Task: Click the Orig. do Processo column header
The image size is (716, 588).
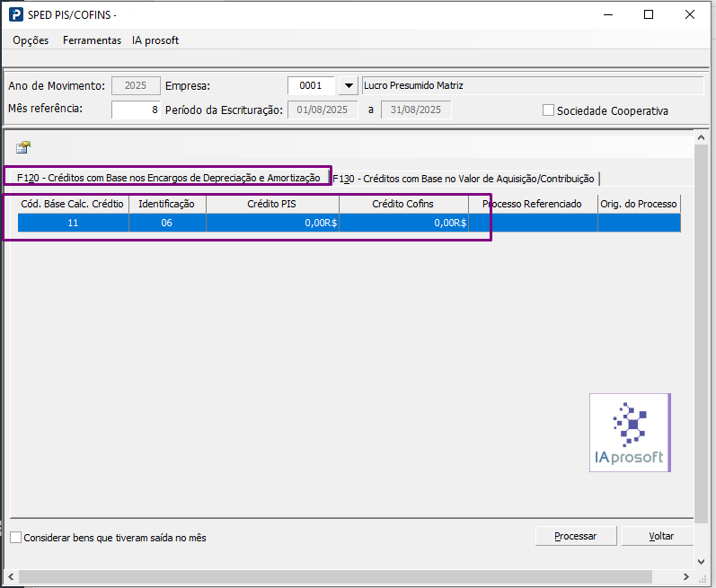Action: [639, 204]
